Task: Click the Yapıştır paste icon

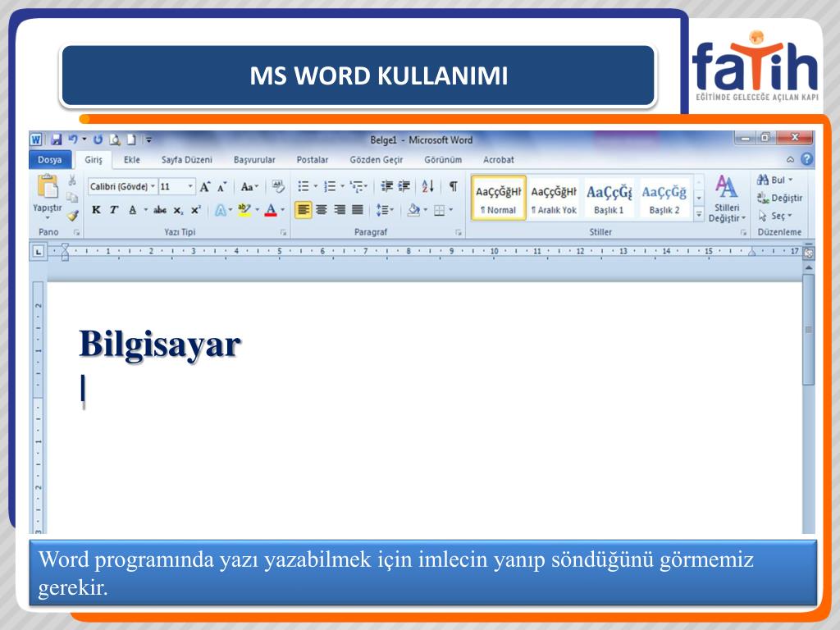Action: [x=48, y=188]
